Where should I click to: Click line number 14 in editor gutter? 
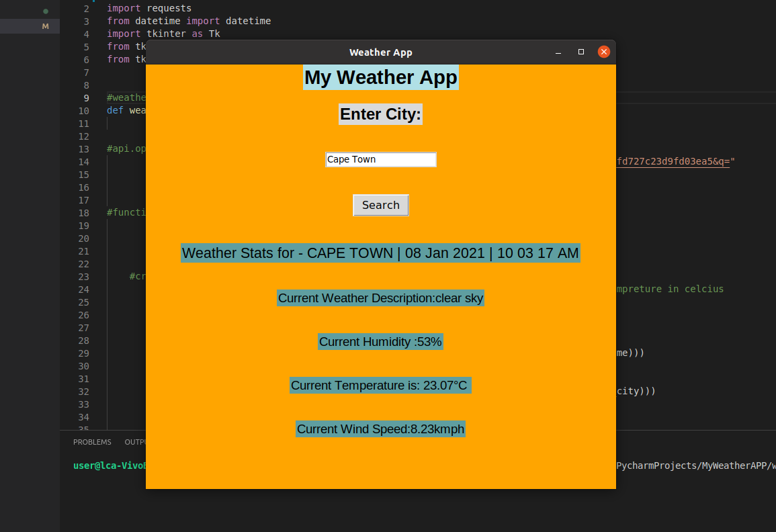tap(83, 162)
